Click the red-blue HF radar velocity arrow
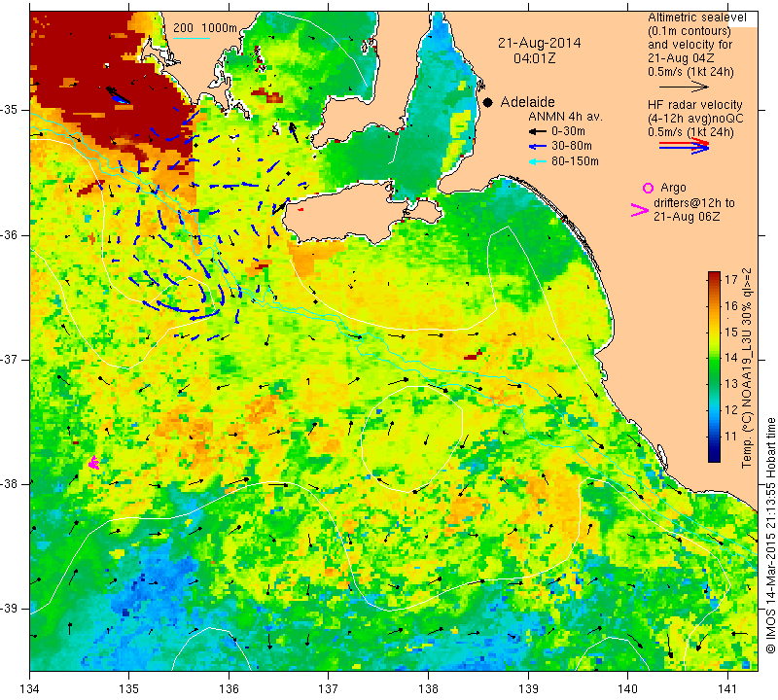This screenshot has width=778, height=700. [684, 146]
